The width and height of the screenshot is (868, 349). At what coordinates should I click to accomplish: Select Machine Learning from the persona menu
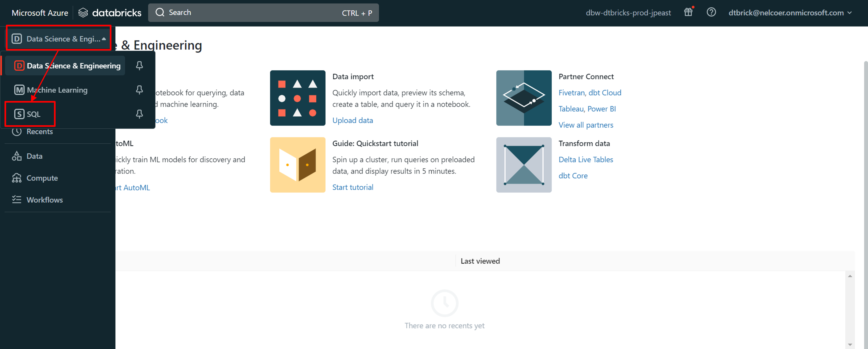57,90
